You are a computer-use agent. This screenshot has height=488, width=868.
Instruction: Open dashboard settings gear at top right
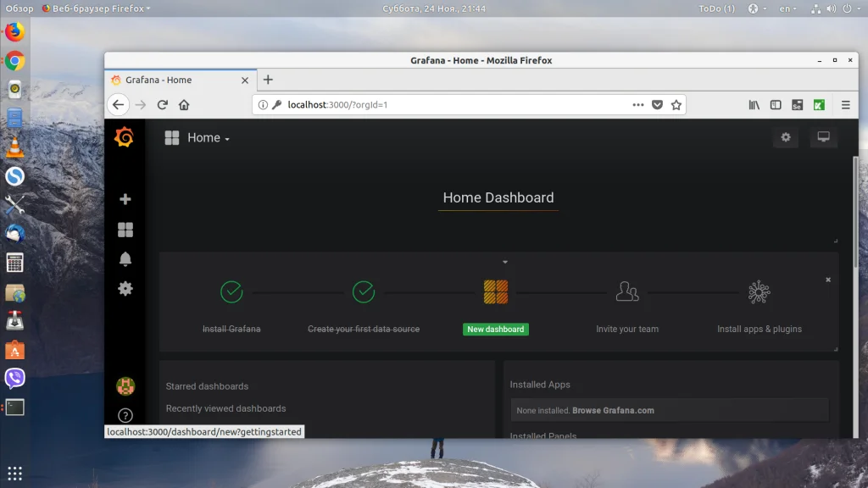tap(786, 137)
